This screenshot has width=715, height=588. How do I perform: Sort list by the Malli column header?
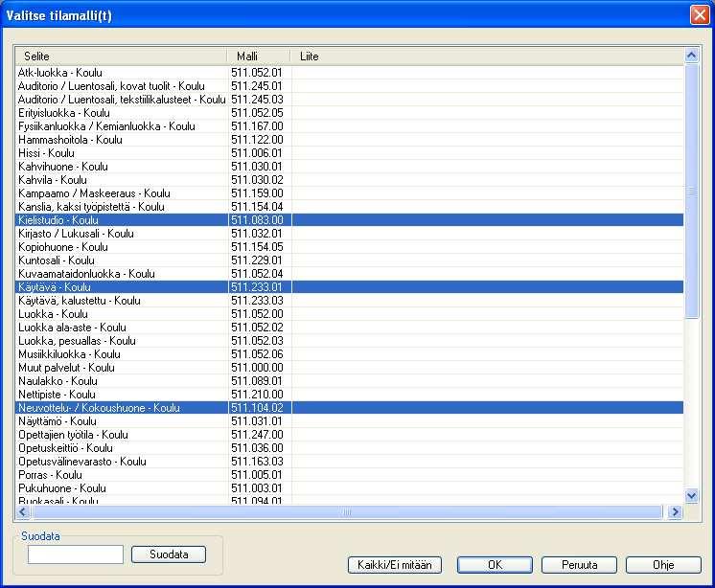pyautogui.click(x=259, y=57)
